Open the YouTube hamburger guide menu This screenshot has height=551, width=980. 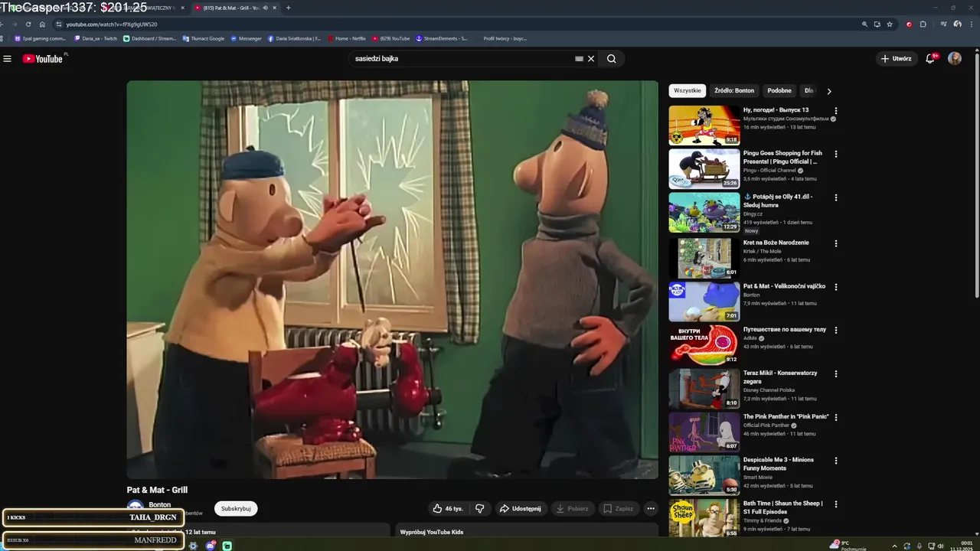(x=7, y=58)
